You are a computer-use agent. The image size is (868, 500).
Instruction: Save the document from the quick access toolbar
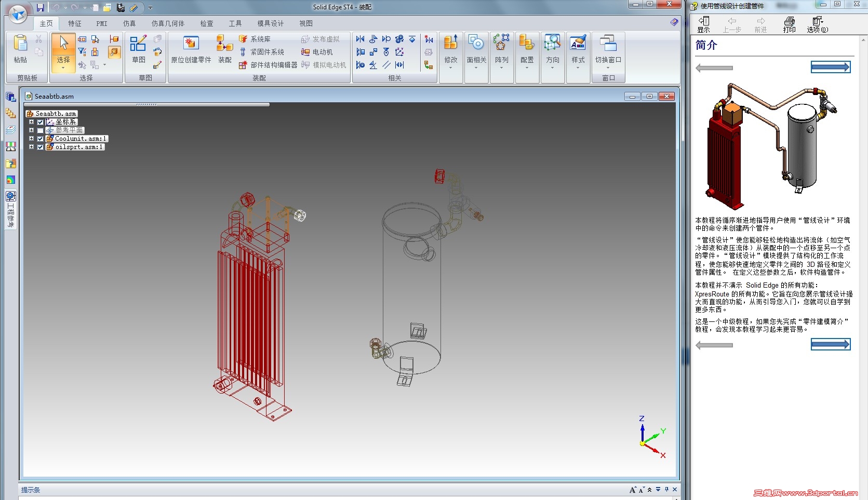40,8
